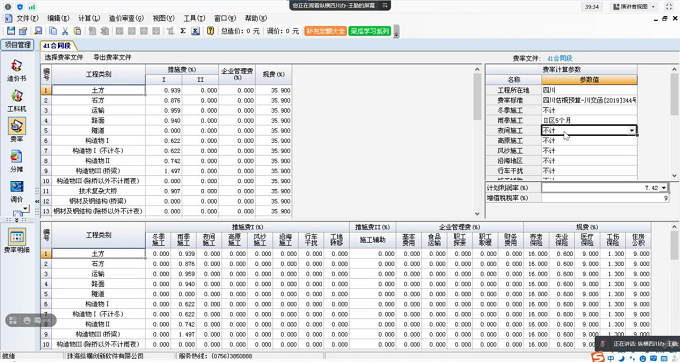Click the green signal strength icon
The image size is (680, 363).
click(x=32, y=7)
